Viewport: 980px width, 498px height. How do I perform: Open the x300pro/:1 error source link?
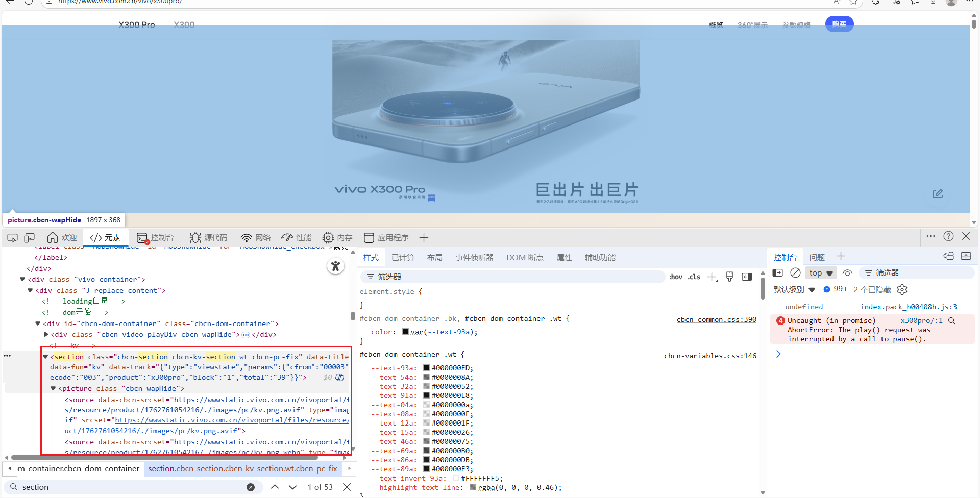click(921, 321)
